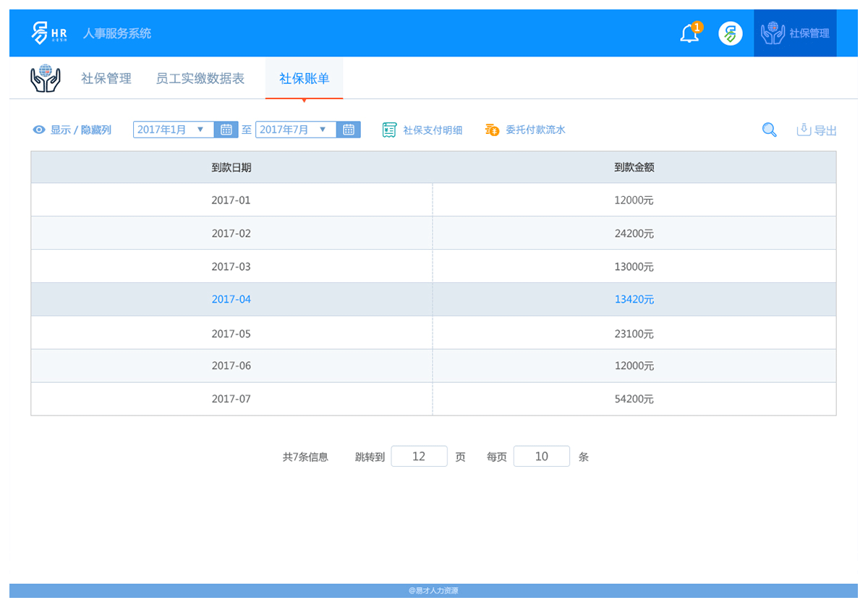Click the 13000元 amount cell
Viewport: 868px width, 608px height.
(634, 266)
